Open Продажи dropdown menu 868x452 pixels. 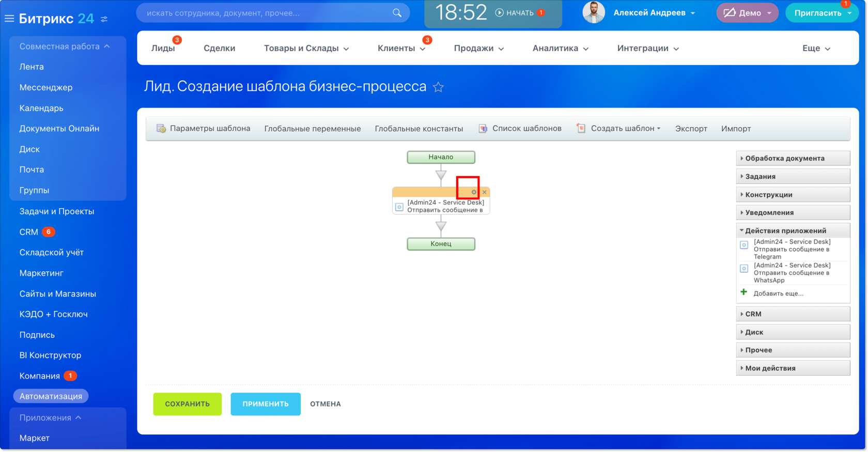(479, 49)
